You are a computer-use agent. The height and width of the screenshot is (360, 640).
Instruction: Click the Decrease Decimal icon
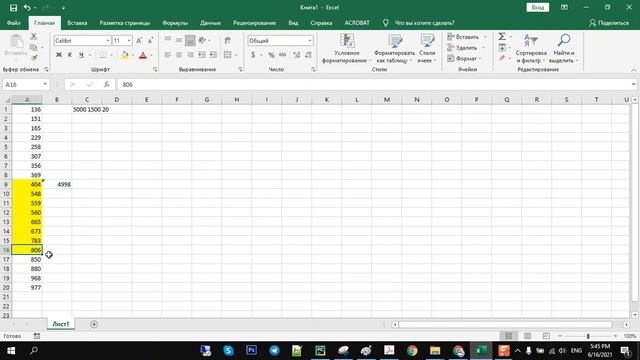pyautogui.click(x=308, y=55)
